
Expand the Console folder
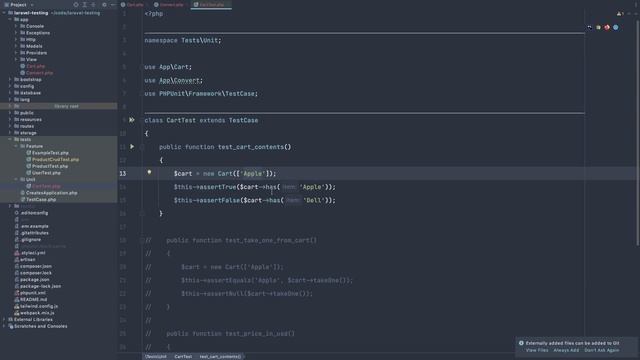coord(16,26)
